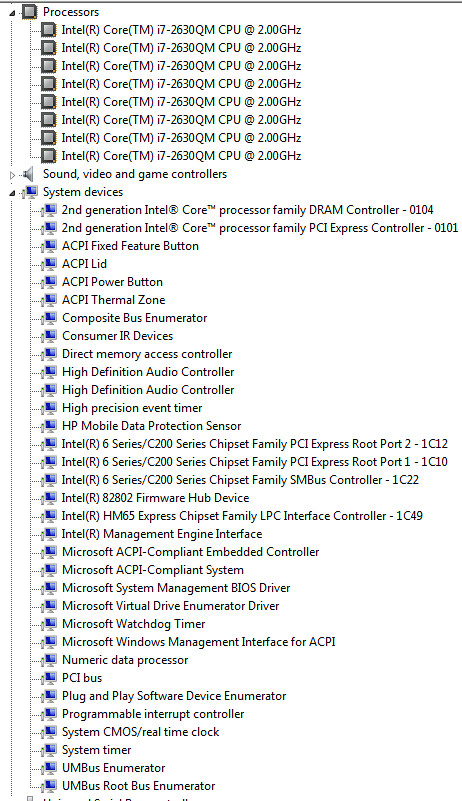
Task: Select PCI Express Root Port 1 - 1C10
Action: coord(255,462)
